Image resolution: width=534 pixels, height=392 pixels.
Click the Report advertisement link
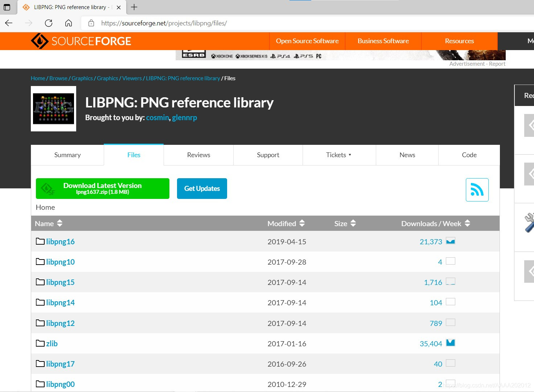click(x=497, y=64)
